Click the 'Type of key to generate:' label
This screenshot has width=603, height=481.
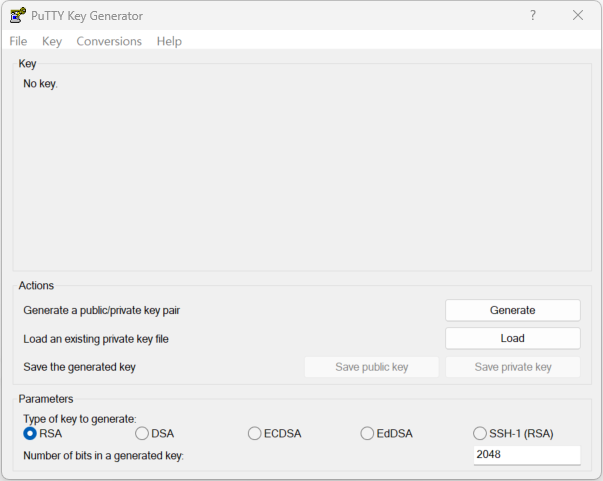pos(80,419)
